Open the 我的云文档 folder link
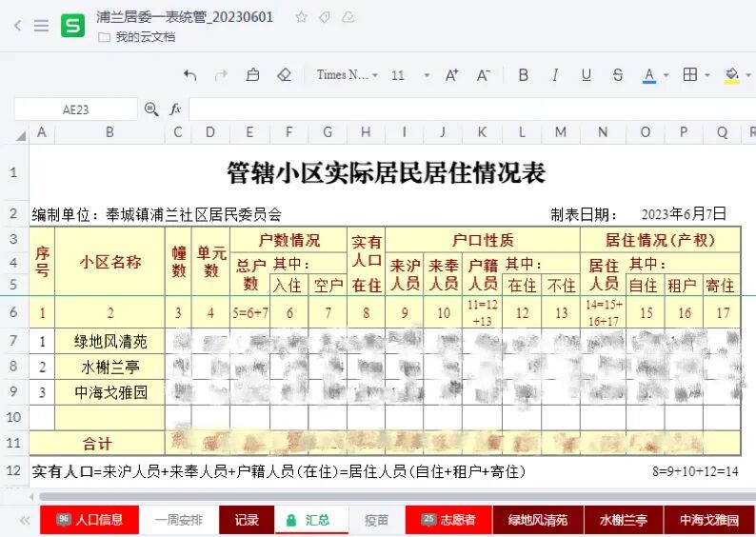756x537 pixels. coord(136,37)
